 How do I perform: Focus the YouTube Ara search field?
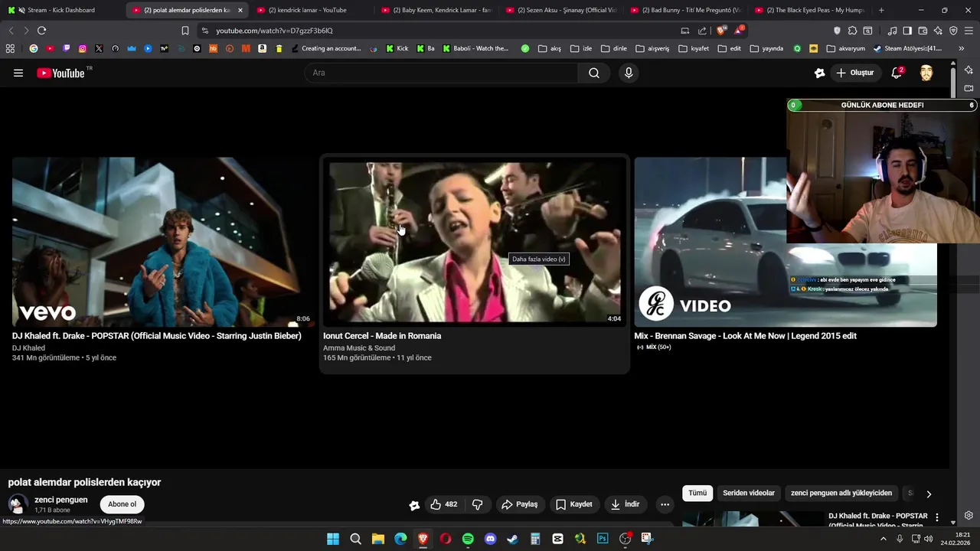pyautogui.click(x=442, y=73)
